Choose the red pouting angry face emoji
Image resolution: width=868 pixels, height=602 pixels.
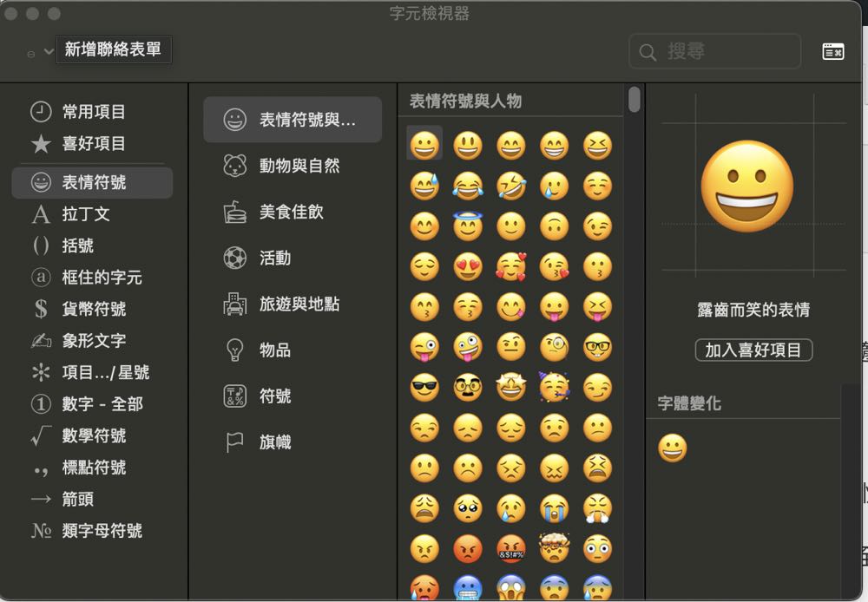coord(468,549)
